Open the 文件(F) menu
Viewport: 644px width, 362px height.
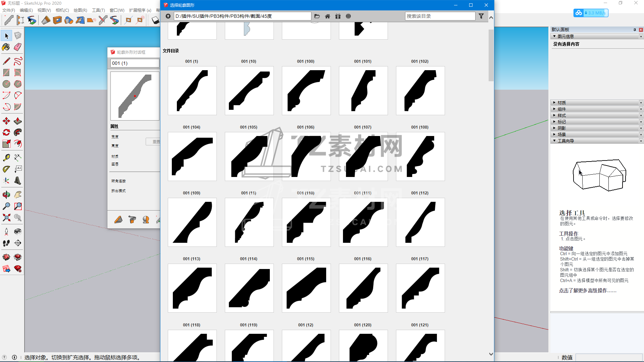click(9, 10)
